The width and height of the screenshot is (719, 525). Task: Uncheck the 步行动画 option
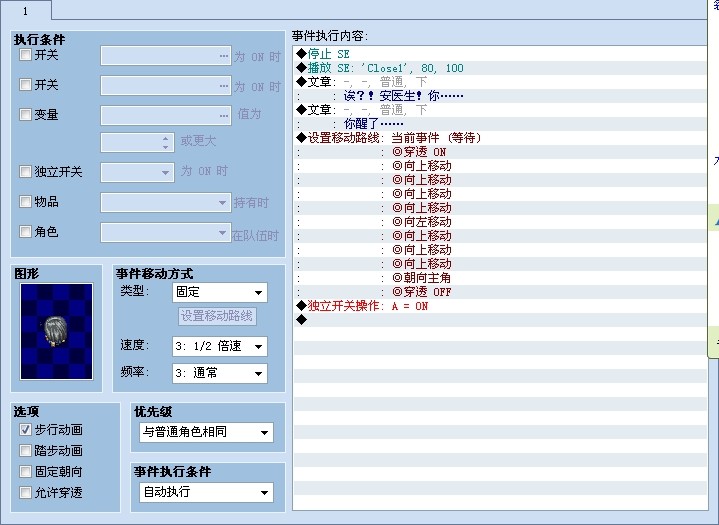[25, 430]
